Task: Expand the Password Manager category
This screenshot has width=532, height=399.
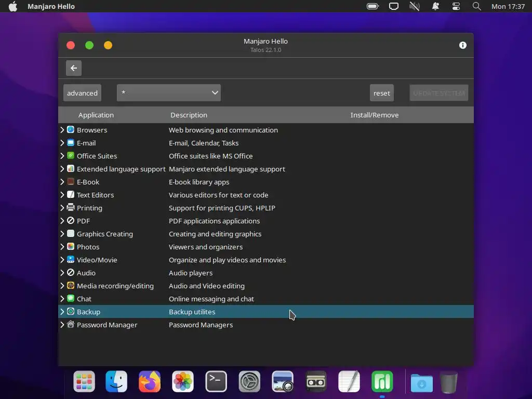Action: pos(62,325)
